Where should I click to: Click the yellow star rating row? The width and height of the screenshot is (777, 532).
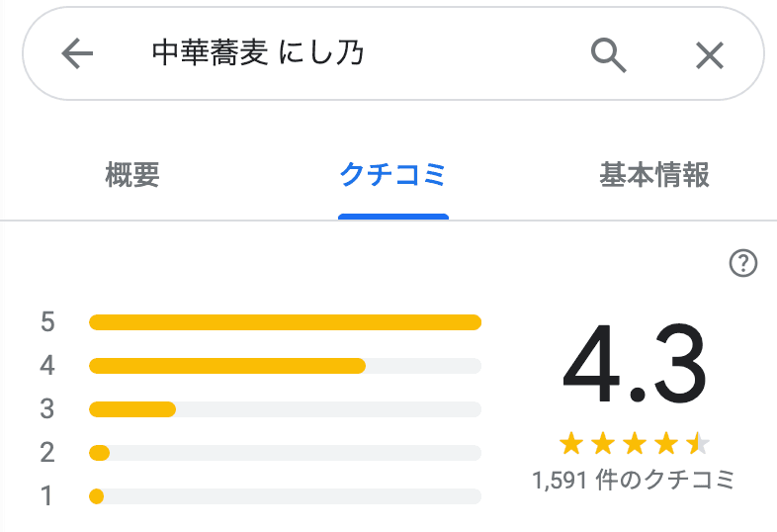634,442
